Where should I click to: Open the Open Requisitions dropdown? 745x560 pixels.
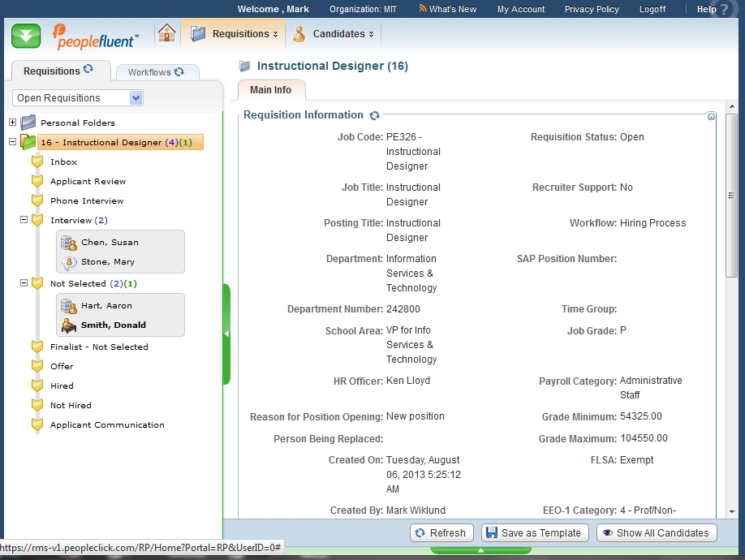[x=136, y=98]
